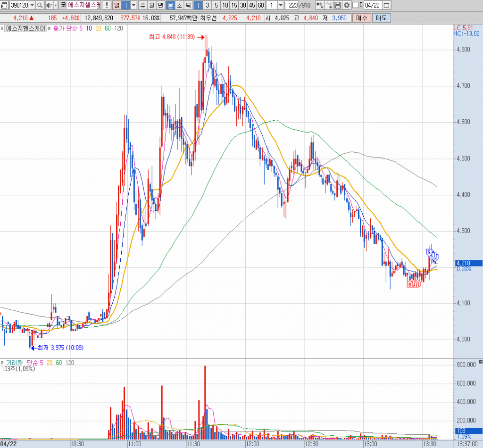Switch to the 주 (weekly) chart period
Screen dimensions: 483x448
(x=142, y=5)
